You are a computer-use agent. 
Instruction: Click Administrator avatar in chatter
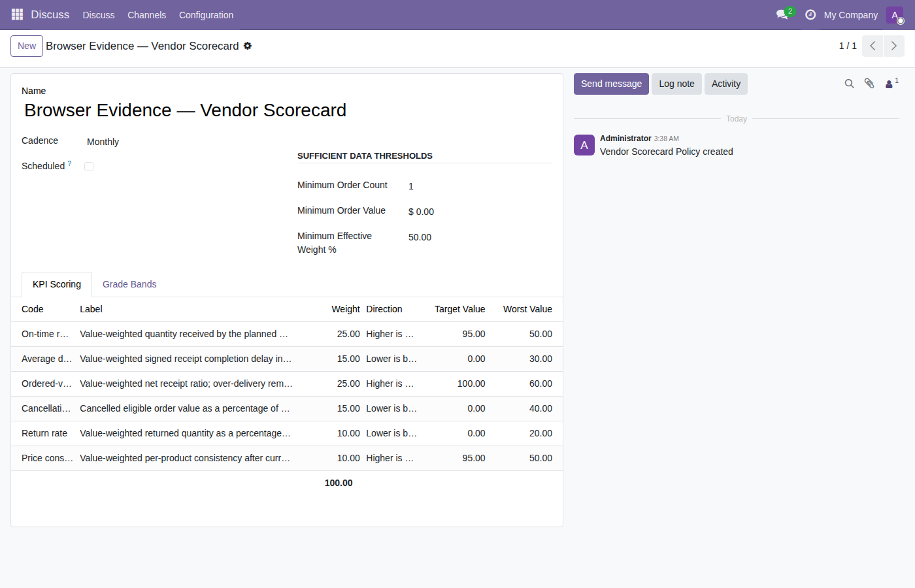[x=584, y=145]
